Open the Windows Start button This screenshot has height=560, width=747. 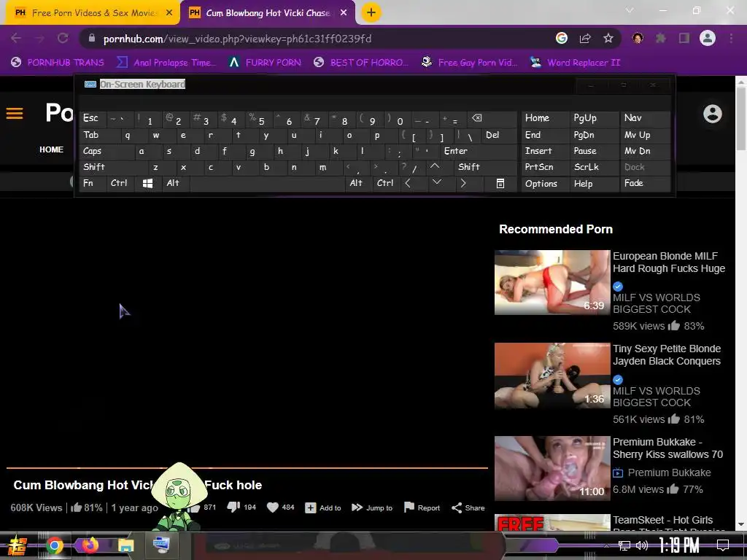click(x=18, y=545)
